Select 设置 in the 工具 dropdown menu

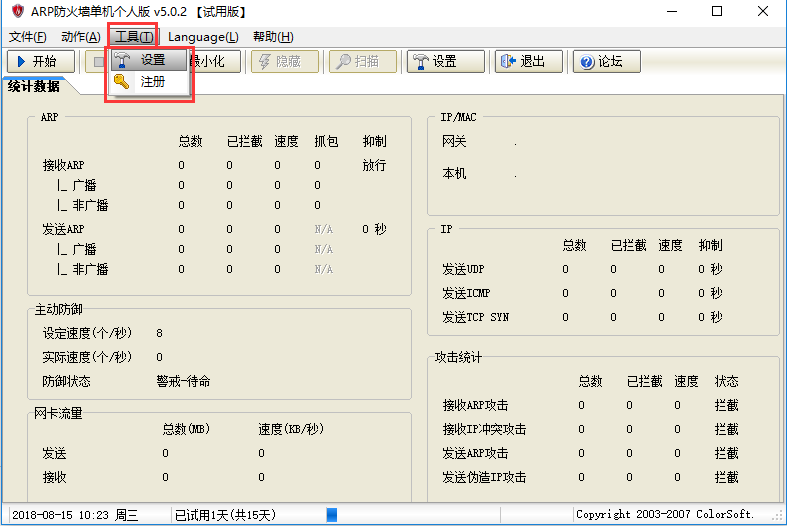pos(149,60)
